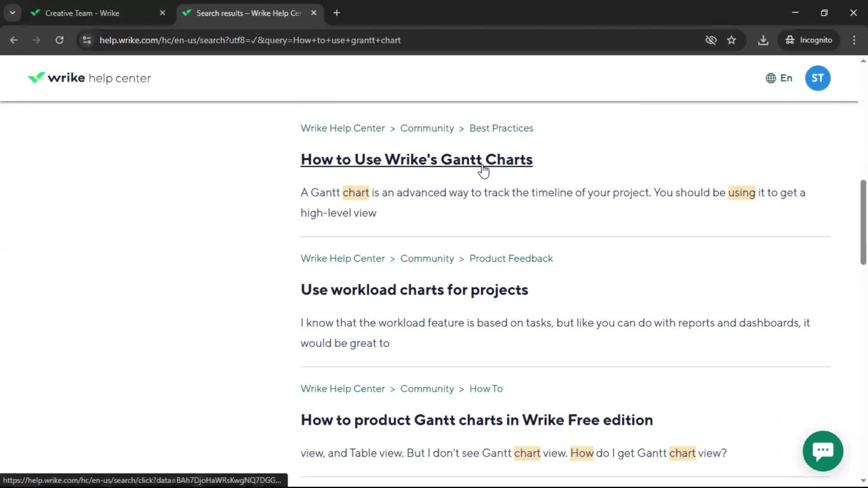Open the green chat support bubble
The height and width of the screenshot is (488, 868).
point(823,451)
